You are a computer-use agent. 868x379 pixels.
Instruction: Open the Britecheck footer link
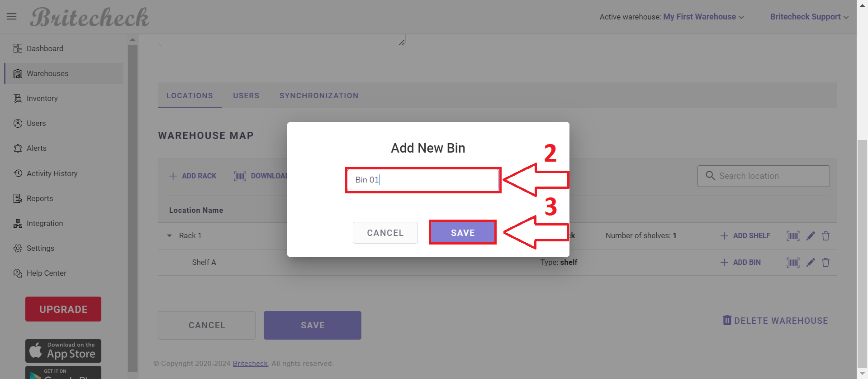250,364
